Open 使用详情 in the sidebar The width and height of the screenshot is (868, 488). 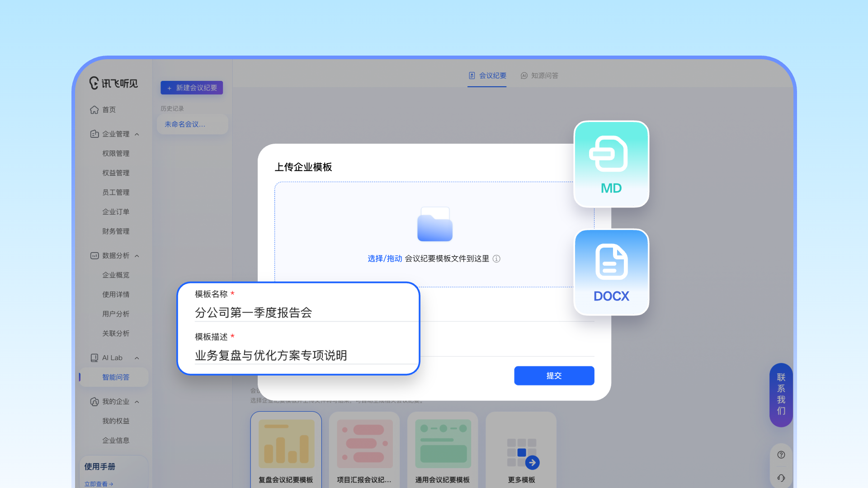[x=116, y=295]
